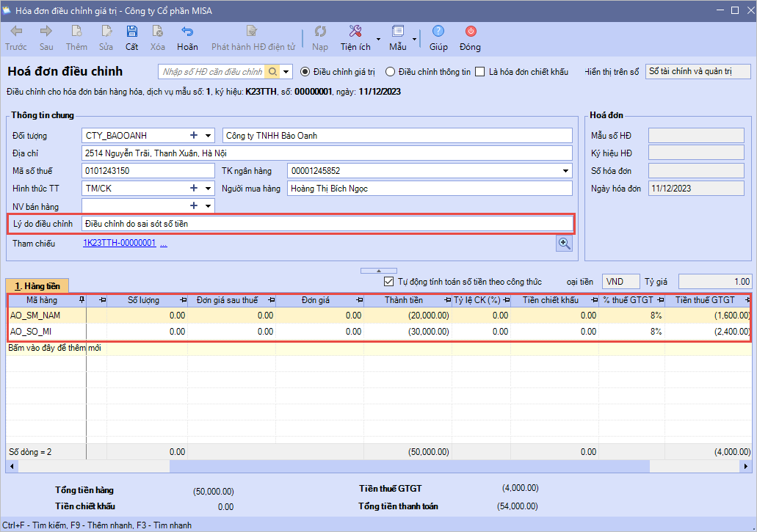Click the Hoãn undo icon
Viewport: 757px width, 532px height.
point(187,32)
